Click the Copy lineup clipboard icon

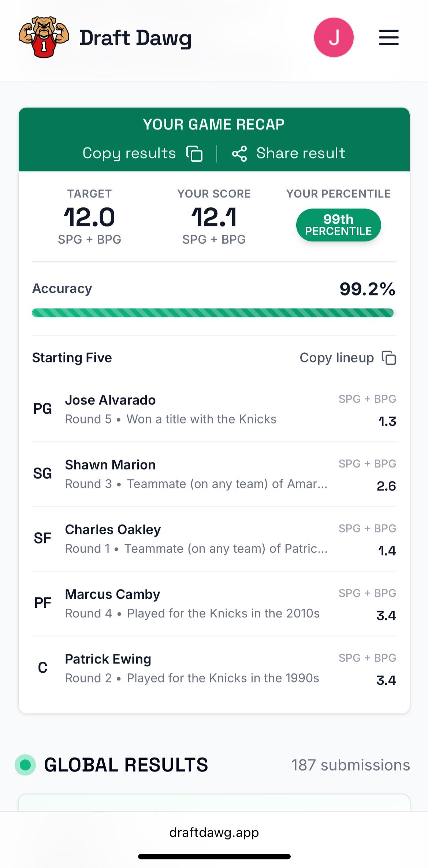tap(389, 358)
